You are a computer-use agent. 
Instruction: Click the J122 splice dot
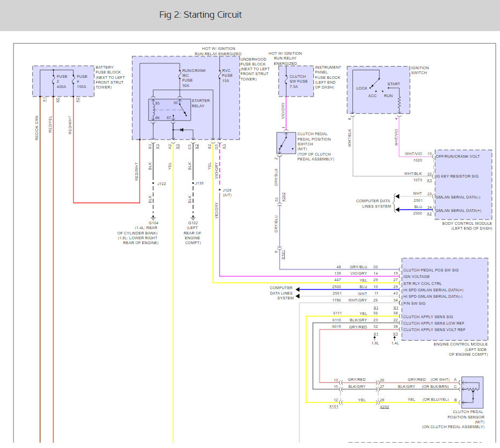[x=153, y=183]
